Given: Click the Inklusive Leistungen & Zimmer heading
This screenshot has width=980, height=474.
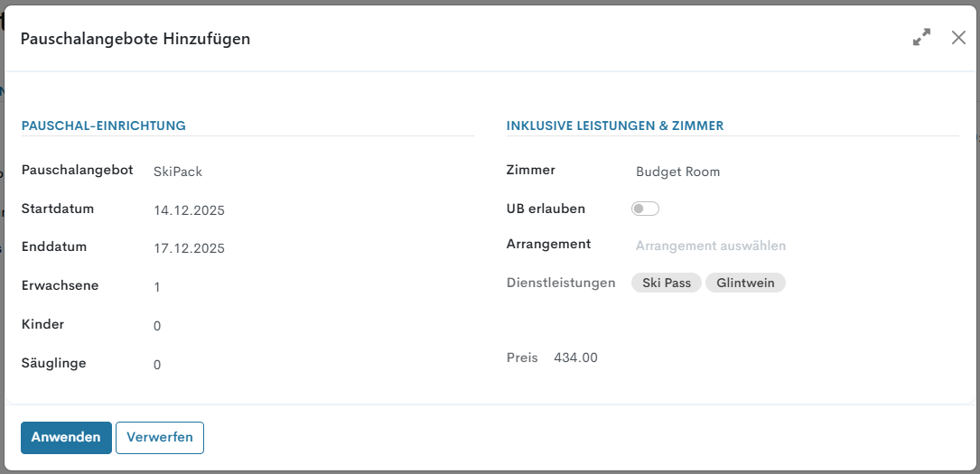Looking at the screenshot, I should 615,125.
